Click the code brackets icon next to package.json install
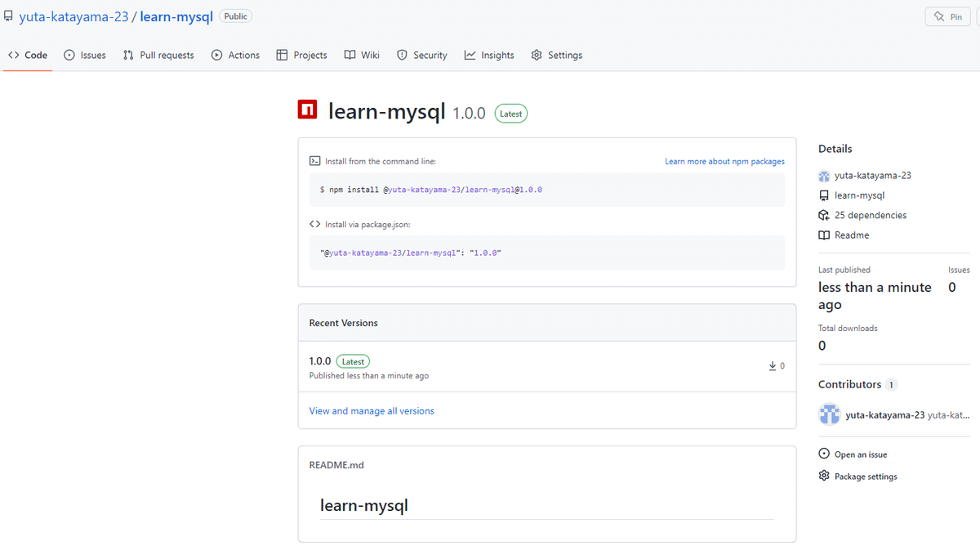 [314, 223]
